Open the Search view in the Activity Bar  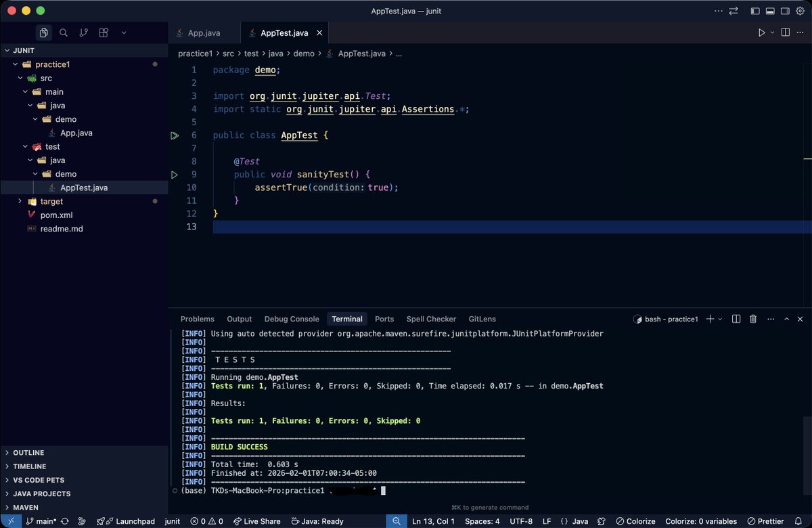[65, 32]
